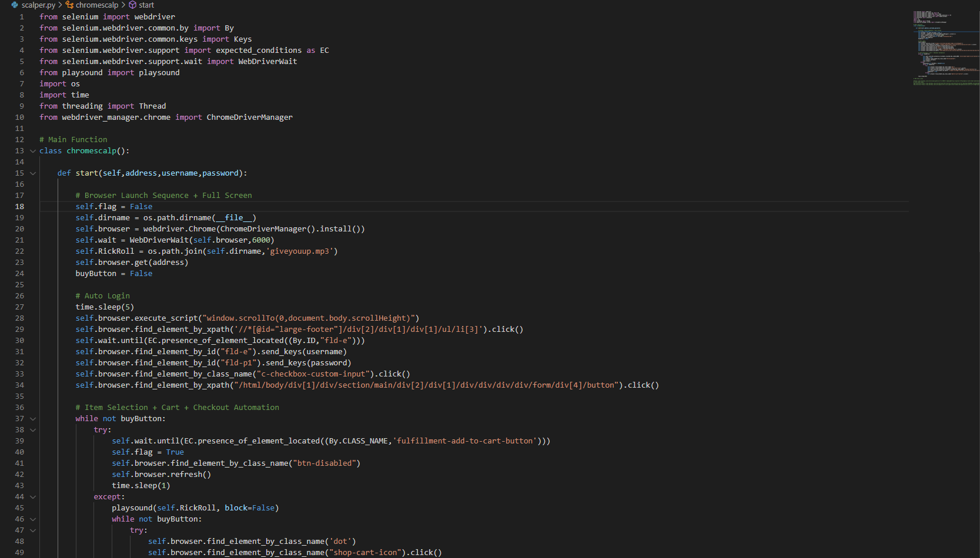Collapse the nested try block on line 47
Image resolution: width=980 pixels, height=558 pixels.
(33, 530)
